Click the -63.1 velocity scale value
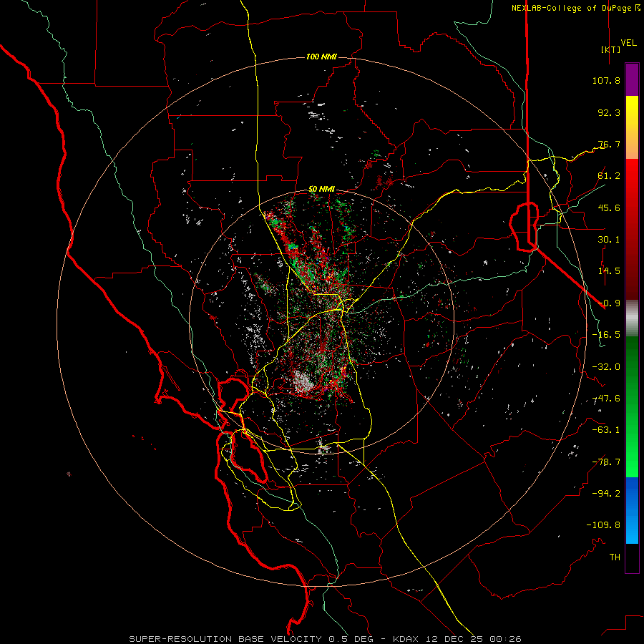 click(x=606, y=430)
